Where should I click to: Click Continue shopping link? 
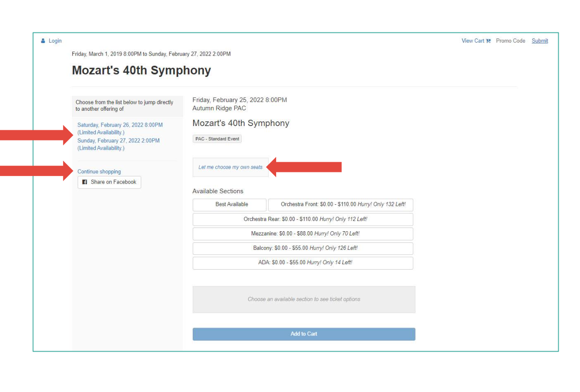pos(99,172)
